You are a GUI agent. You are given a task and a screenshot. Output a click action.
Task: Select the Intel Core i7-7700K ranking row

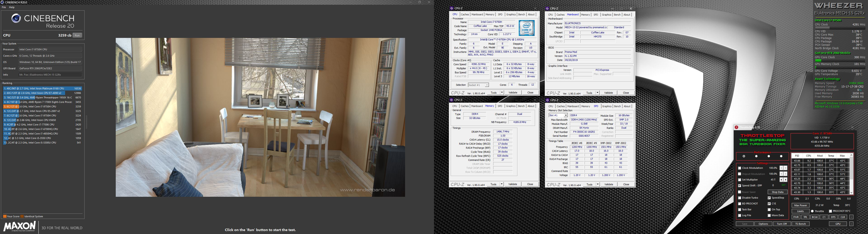coord(42,124)
